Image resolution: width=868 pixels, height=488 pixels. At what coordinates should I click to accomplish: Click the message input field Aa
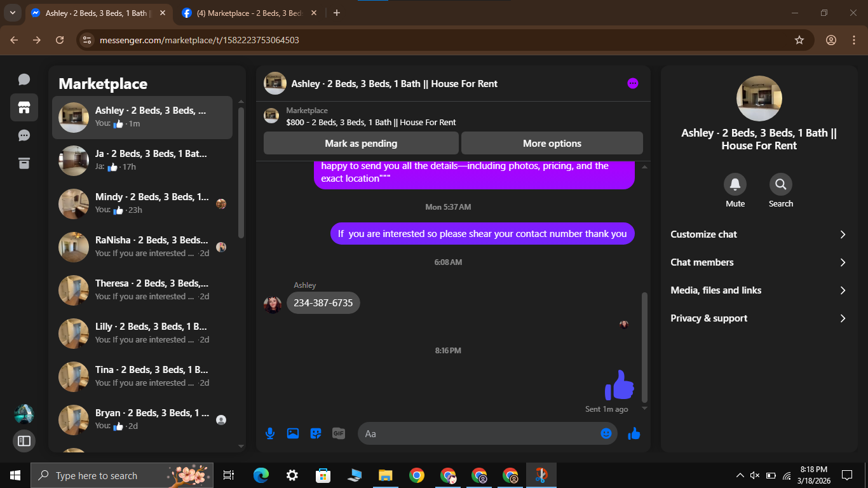click(487, 433)
